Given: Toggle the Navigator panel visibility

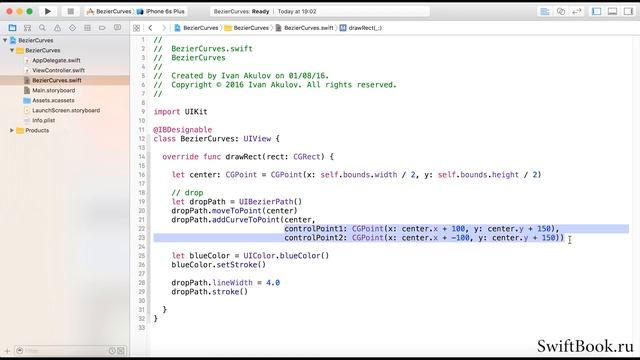Looking at the screenshot, I should [597, 11].
